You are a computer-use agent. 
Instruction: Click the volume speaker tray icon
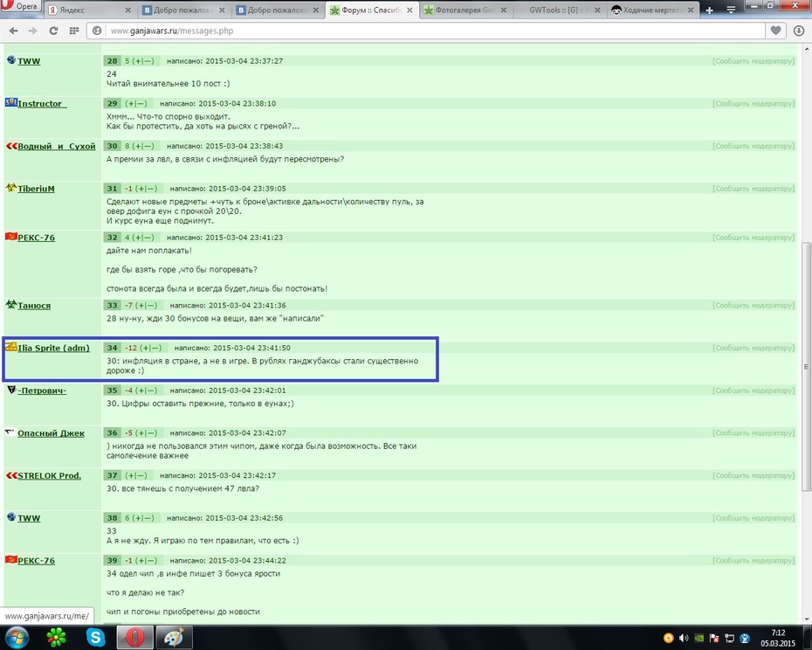pyautogui.click(x=684, y=638)
